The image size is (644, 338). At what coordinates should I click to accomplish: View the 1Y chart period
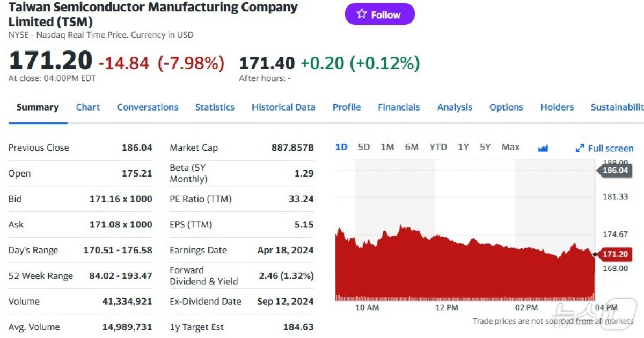pos(463,146)
